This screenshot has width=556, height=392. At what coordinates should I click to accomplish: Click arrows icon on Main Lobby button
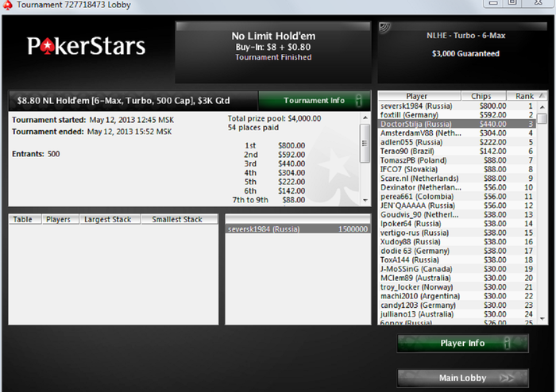click(x=508, y=379)
